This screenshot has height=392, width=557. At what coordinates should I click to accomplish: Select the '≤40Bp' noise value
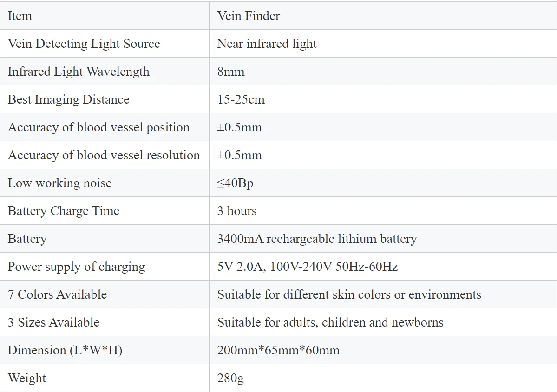tap(235, 183)
